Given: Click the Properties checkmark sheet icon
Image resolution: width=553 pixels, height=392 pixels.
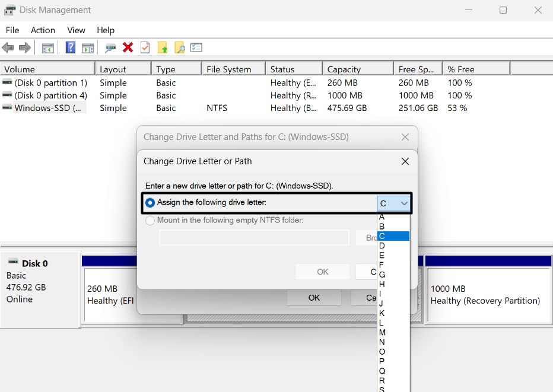Looking at the screenshot, I should click(x=145, y=47).
